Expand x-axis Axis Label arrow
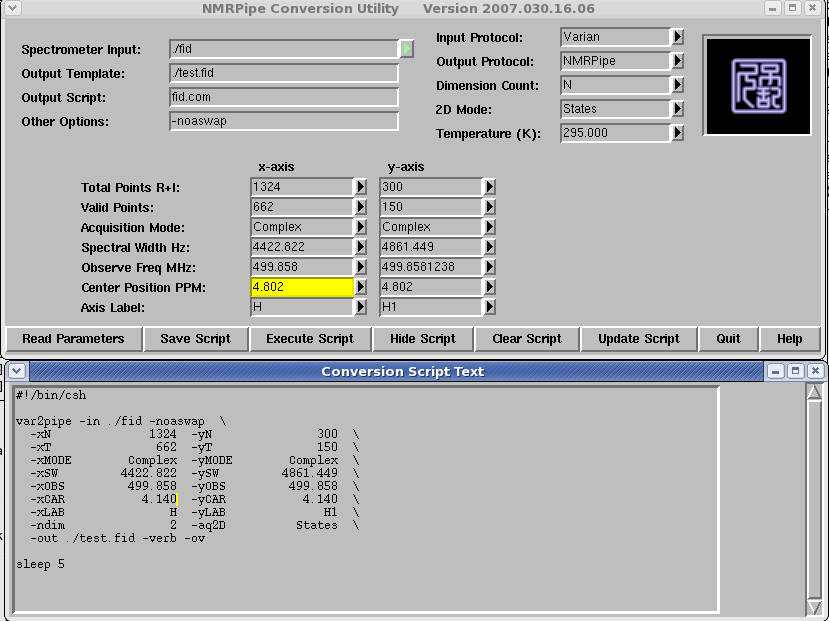829x621 pixels. (x=361, y=307)
